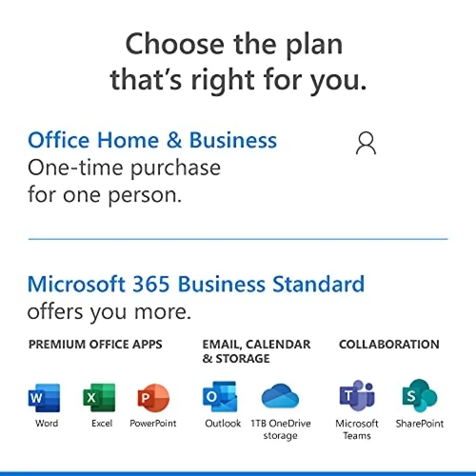Viewport: 476px width, 476px height.
Task: Click 'Choose the plan' headline text
Action: coord(234,44)
